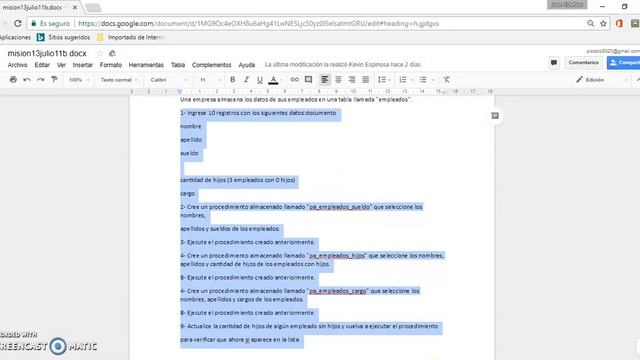Screen dimensions: 640x360
Task: Click the address bar URL
Action: pos(258,24)
